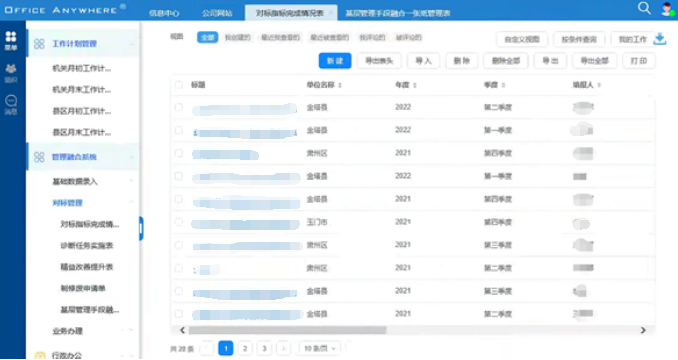Select the 我创建的 view filter
The image size is (678, 360).
click(238, 38)
